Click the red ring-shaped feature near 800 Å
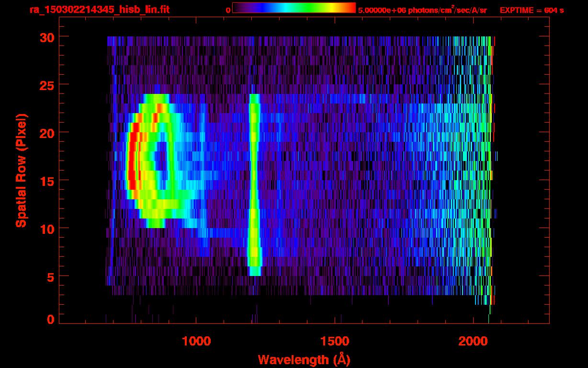 [152, 161]
